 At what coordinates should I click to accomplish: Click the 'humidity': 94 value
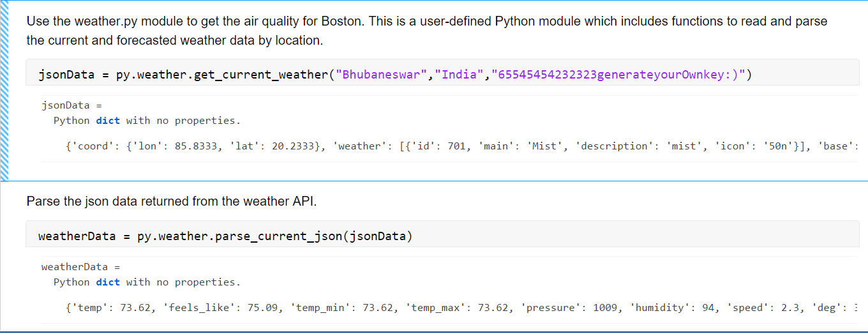coord(673,307)
